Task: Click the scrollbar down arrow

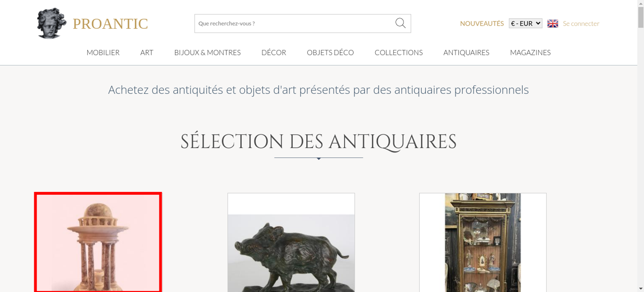Action: [640, 288]
